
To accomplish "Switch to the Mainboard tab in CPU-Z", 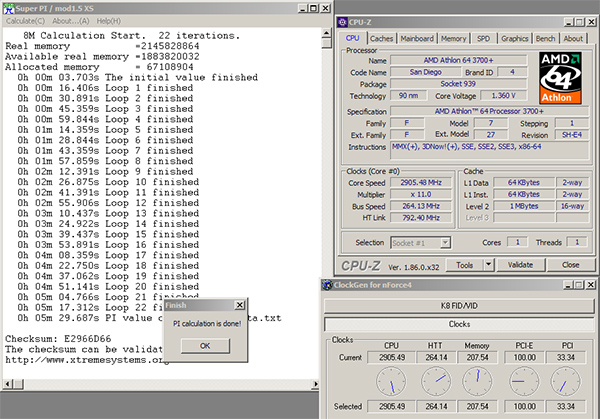I will [417, 39].
